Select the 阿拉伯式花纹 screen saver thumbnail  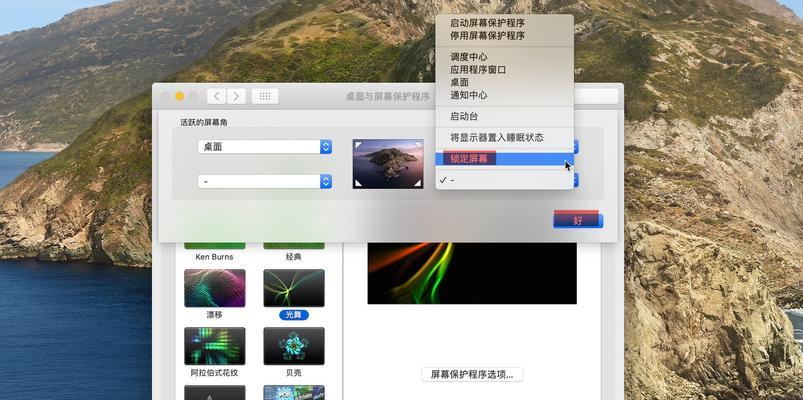point(215,346)
